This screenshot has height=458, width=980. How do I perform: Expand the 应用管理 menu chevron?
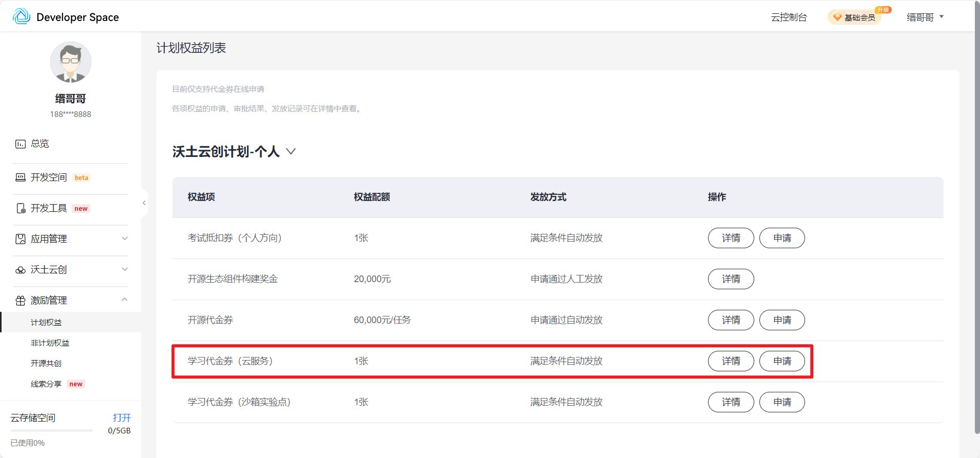(x=125, y=238)
